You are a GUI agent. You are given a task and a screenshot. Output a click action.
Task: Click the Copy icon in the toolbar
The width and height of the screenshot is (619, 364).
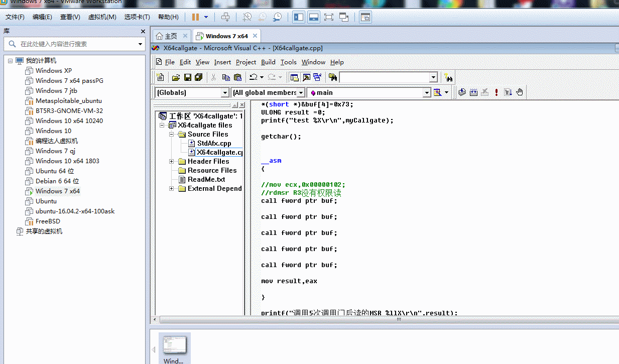click(x=226, y=77)
